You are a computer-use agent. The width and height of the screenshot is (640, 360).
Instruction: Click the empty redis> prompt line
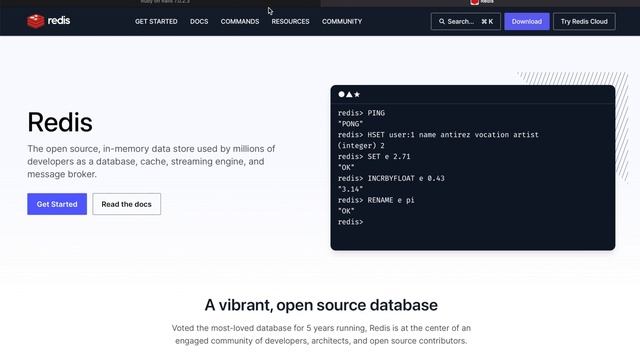(x=351, y=222)
